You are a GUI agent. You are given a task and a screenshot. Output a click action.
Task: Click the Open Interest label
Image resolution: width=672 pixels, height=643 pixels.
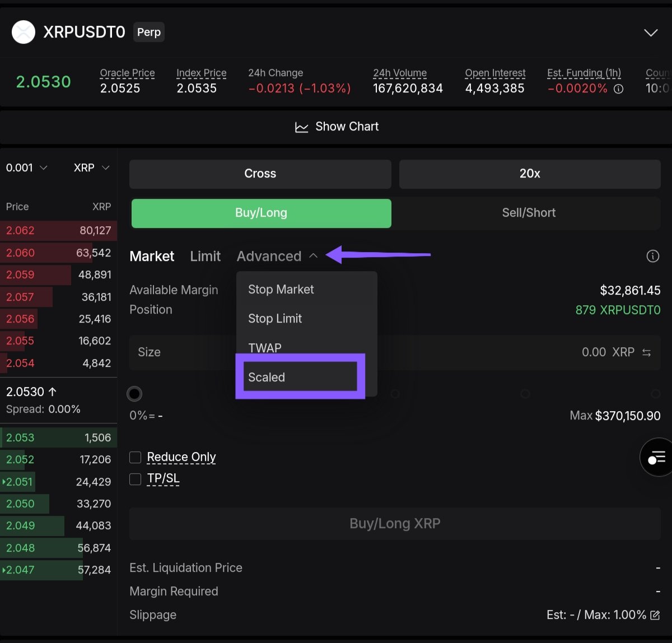tap(495, 73)
